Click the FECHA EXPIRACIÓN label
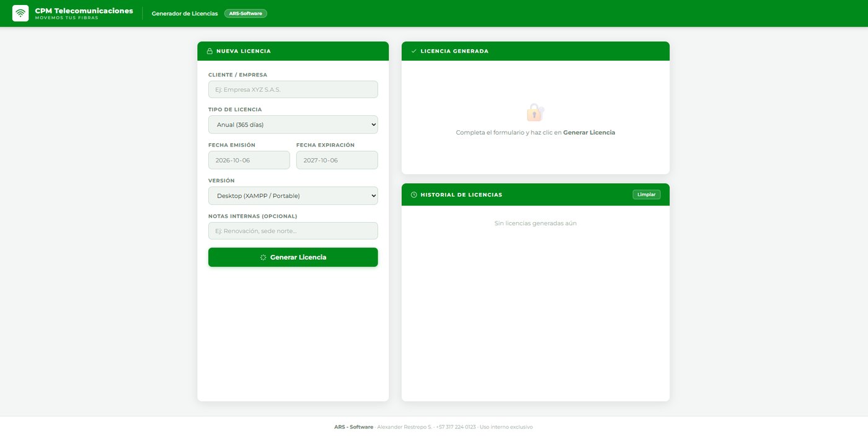 [325, 145]
